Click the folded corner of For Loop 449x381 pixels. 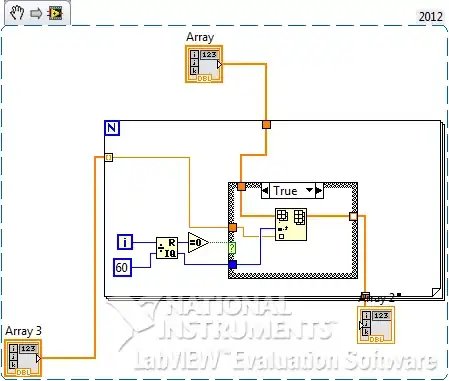(436, 292)
